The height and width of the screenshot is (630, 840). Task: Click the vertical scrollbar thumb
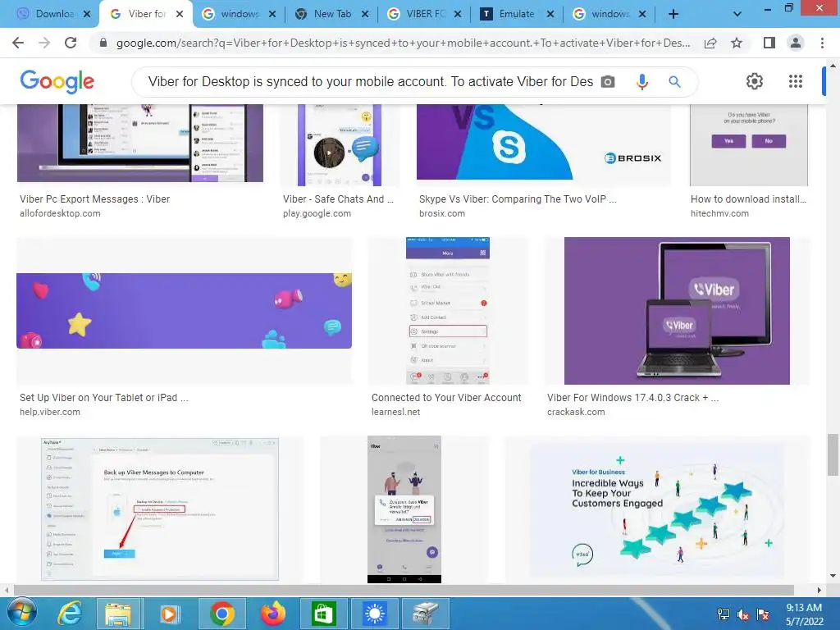click(833, 454)
